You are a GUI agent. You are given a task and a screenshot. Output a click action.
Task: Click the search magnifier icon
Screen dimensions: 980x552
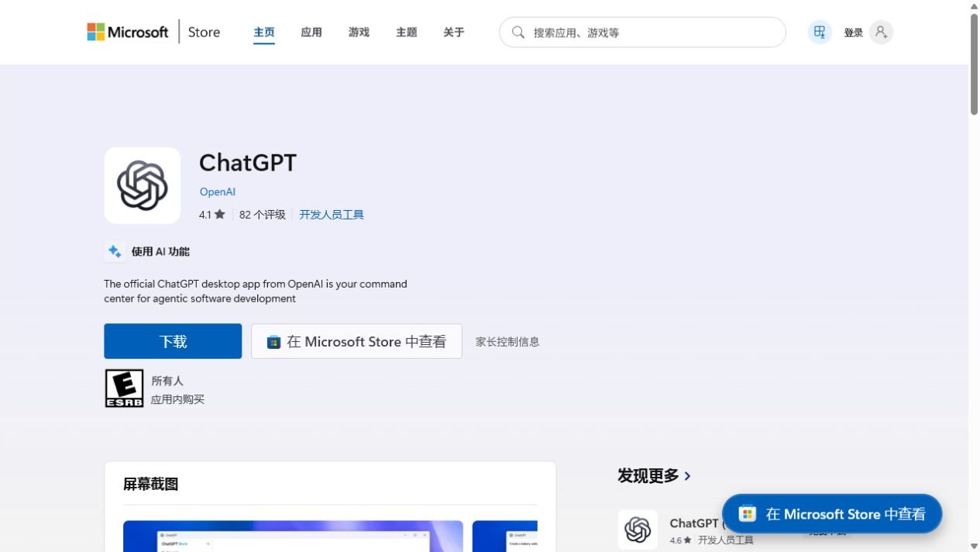pos(518,33)
